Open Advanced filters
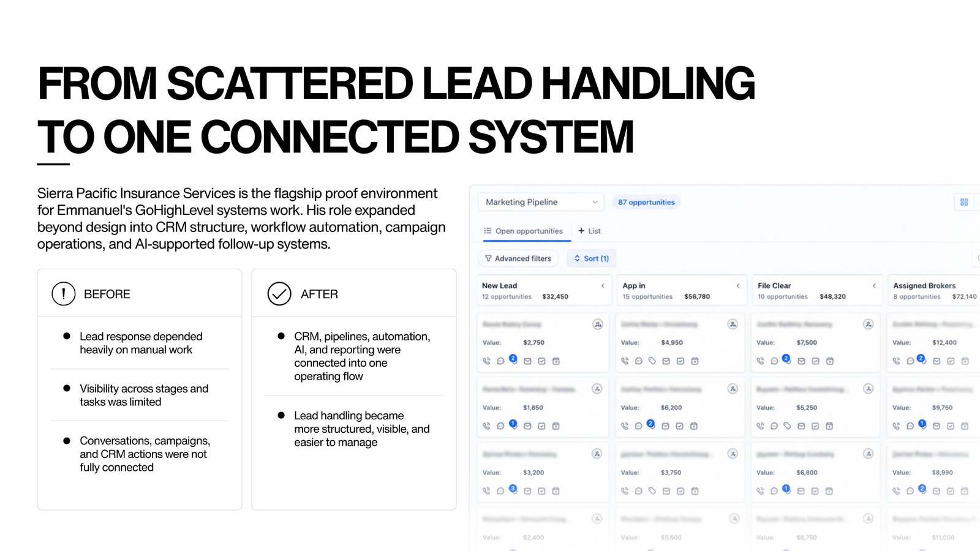980x551 pixels. point(518,258)
